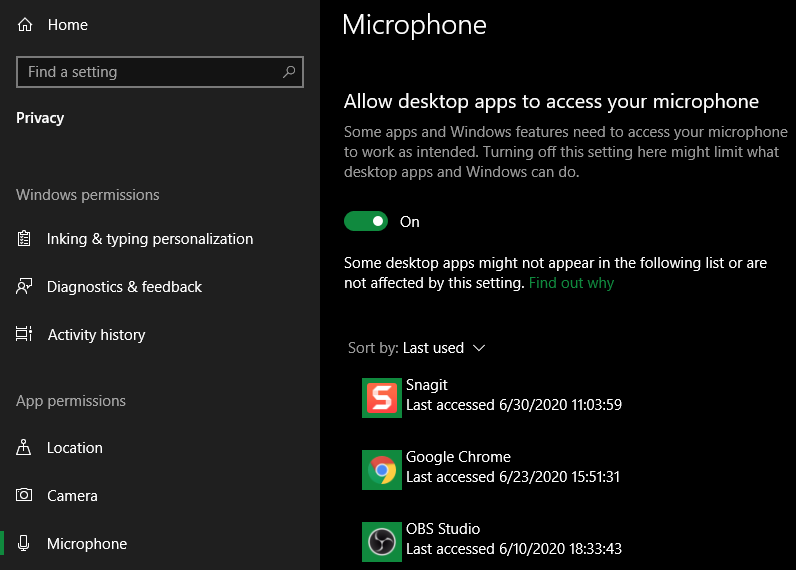Screen dimensions: 796x570
Task: Click the Google Chrome app icon
Action: (x=381, y=469)
